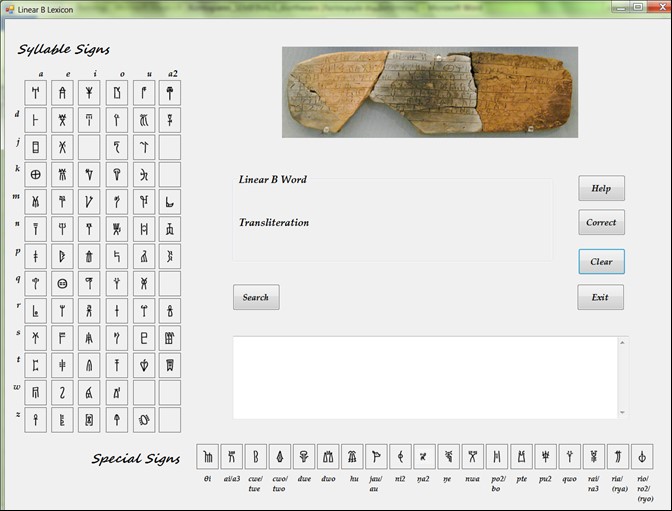The height and width of the screenshot is (511, 672).
Task: Select the 'de' syllable sign
Action: [x=62, y=120]
